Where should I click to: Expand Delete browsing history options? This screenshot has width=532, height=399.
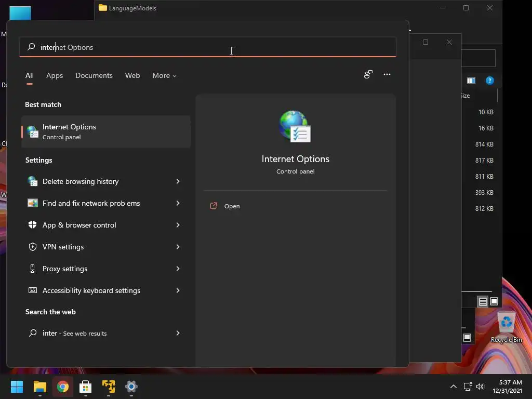[x=178, y=181]
